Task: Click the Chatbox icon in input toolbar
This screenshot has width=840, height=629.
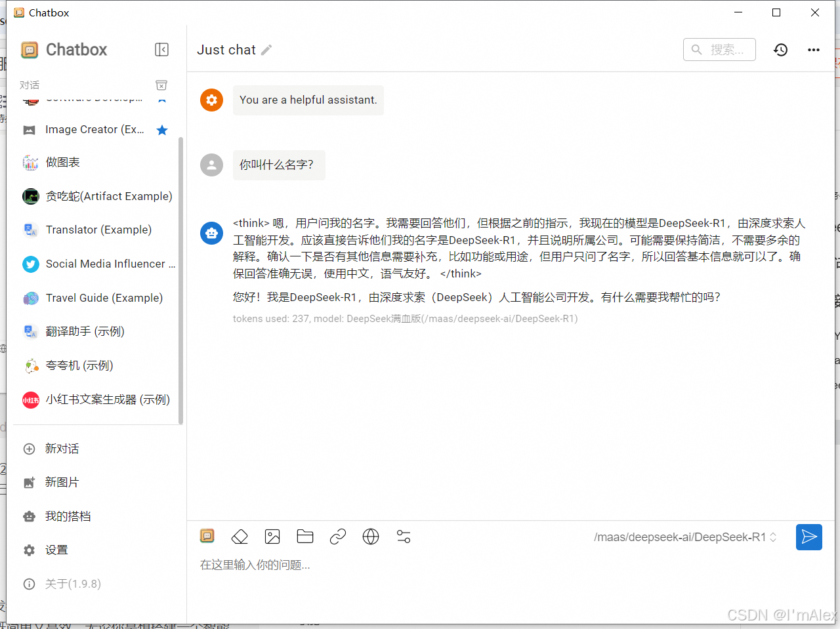Action: click(207, 537)
